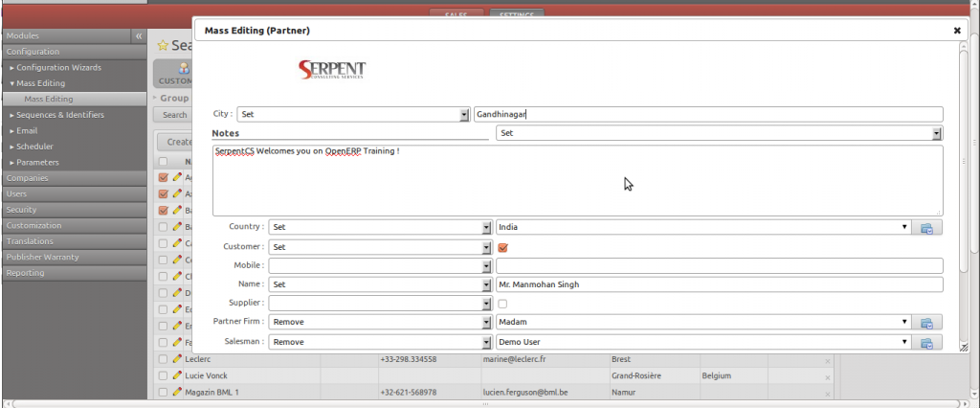Click pencil edit icon for Lucie Vonck

tap(176, 375)
